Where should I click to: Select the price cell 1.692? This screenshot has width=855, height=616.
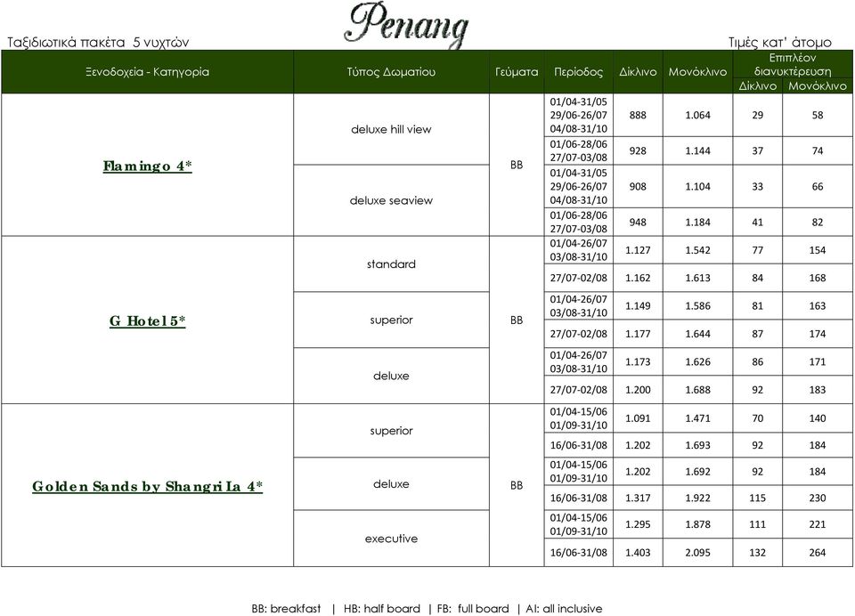click(x=697, y=472)
